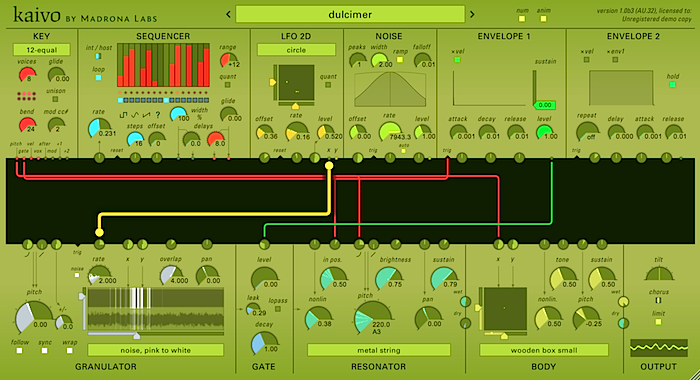700x380 pixels.
Task: Open the dulcimer preset menu
Action: click(x=350, y=14)
